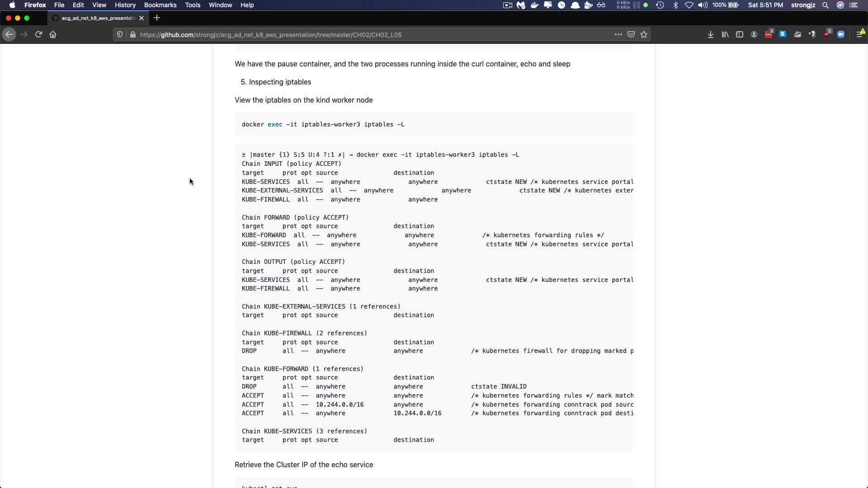Viewport: 868px width, 488px height.
Task: Go to the Firefox home page
Action: click(x=53, y=34)
